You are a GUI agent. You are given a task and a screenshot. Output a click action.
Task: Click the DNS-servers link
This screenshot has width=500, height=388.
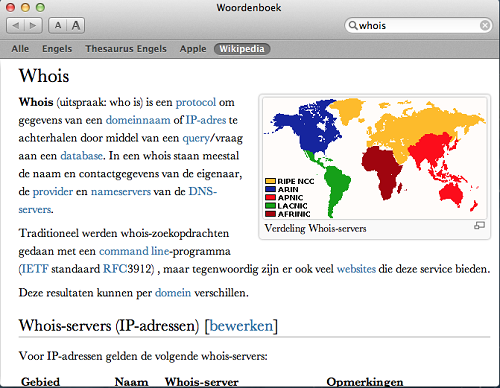pyautogui.click(x=203, y=192)
